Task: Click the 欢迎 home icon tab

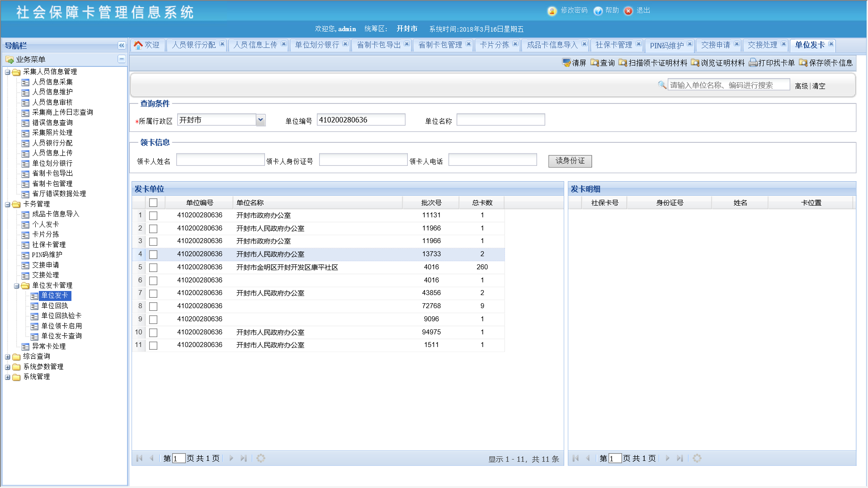Action: coord(147,45)
